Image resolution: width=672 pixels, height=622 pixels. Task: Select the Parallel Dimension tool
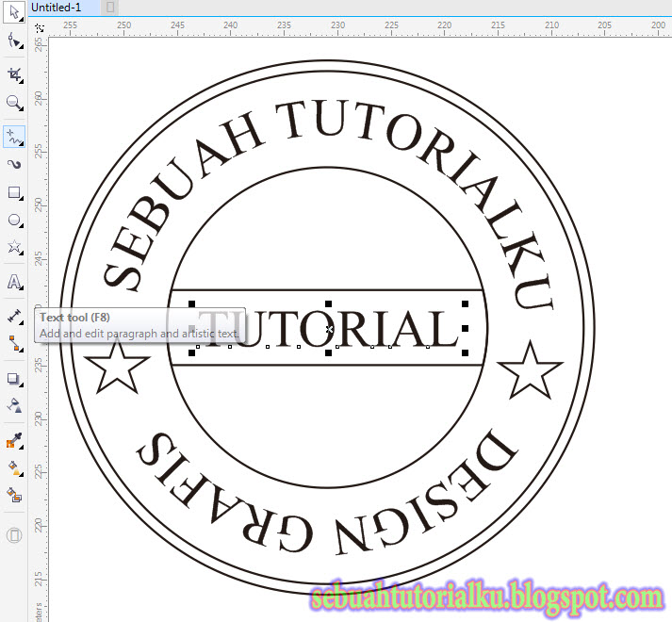click(x=14, y=317)
